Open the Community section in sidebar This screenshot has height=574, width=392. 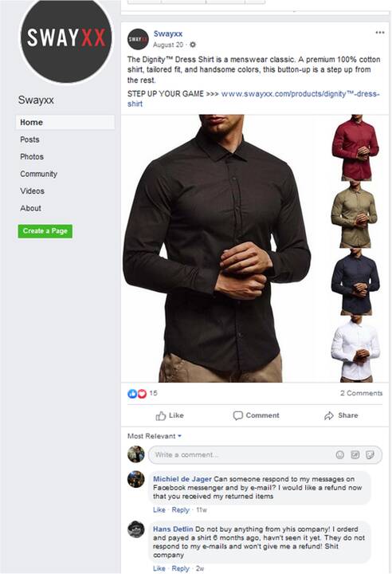click(x=38, y=174)
